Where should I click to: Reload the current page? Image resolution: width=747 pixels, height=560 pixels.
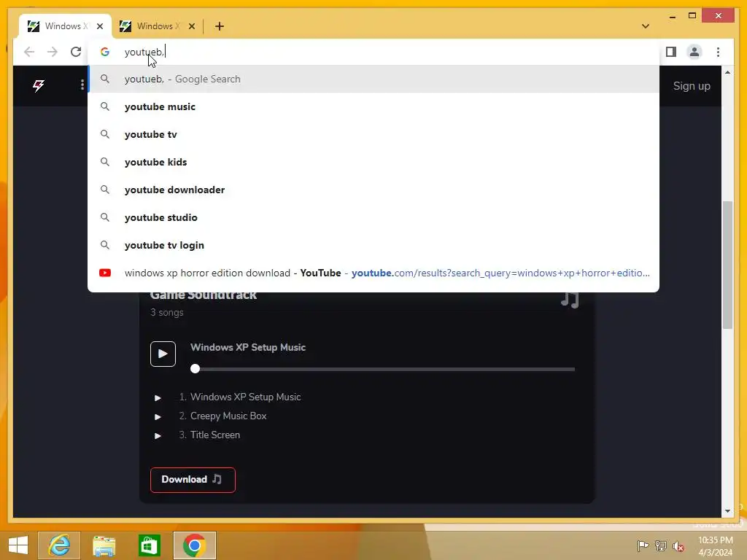[76, 52]
